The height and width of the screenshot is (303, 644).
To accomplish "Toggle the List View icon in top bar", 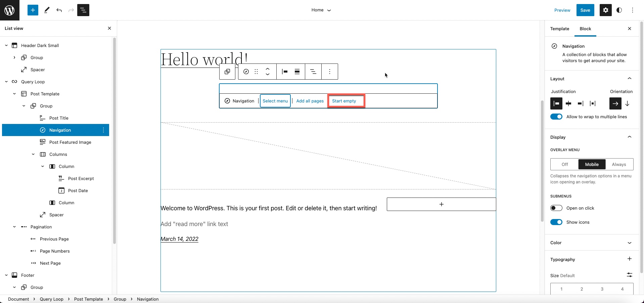I will pyautogui.click(x=83, y=10).
